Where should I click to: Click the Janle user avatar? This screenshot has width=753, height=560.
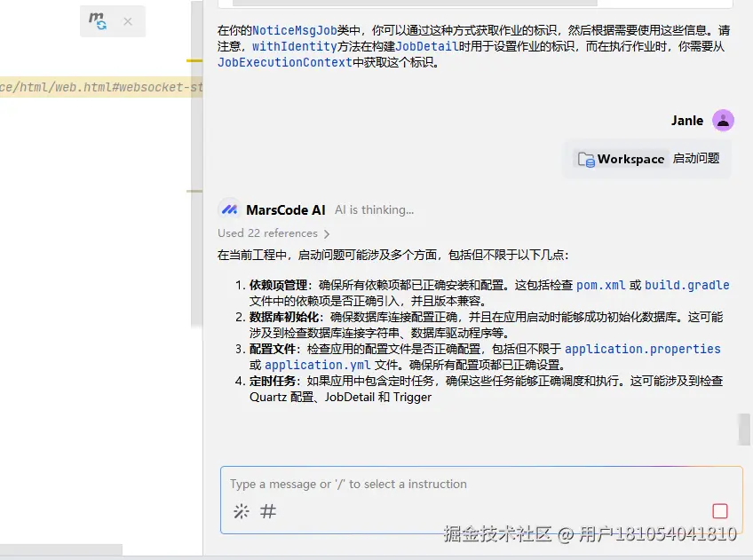click(x=723, y=120)
